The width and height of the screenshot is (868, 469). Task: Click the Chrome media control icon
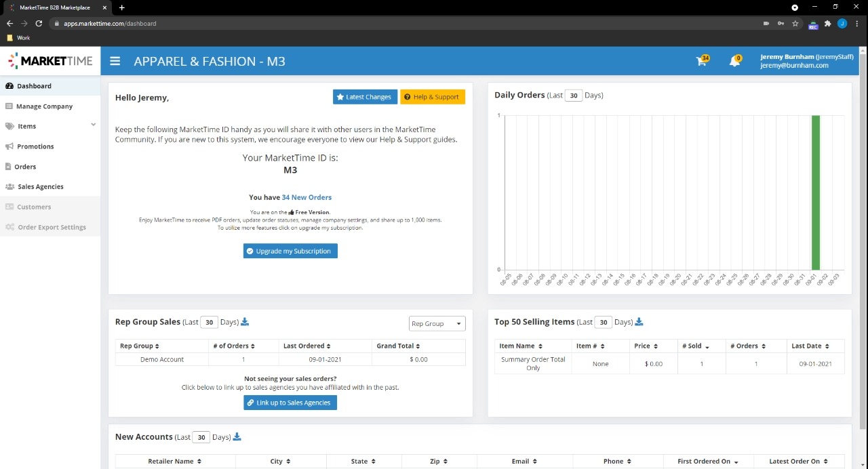(x=795, y=7)
